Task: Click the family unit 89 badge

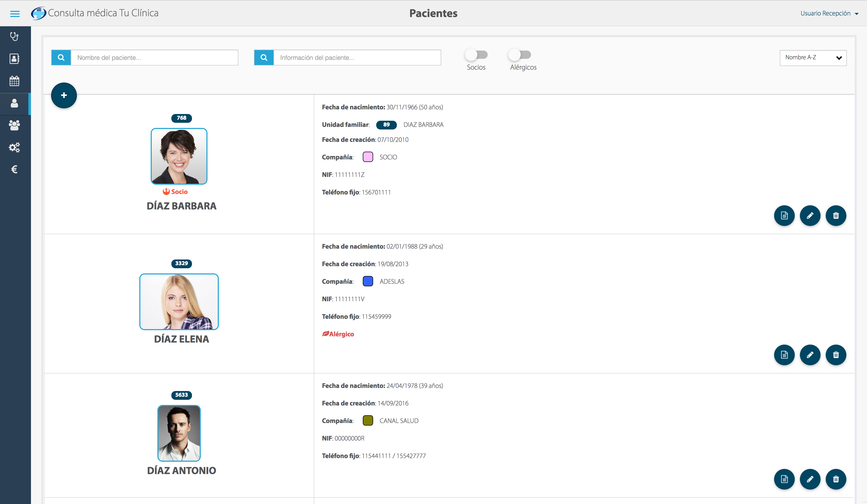Action: point(386,125)
